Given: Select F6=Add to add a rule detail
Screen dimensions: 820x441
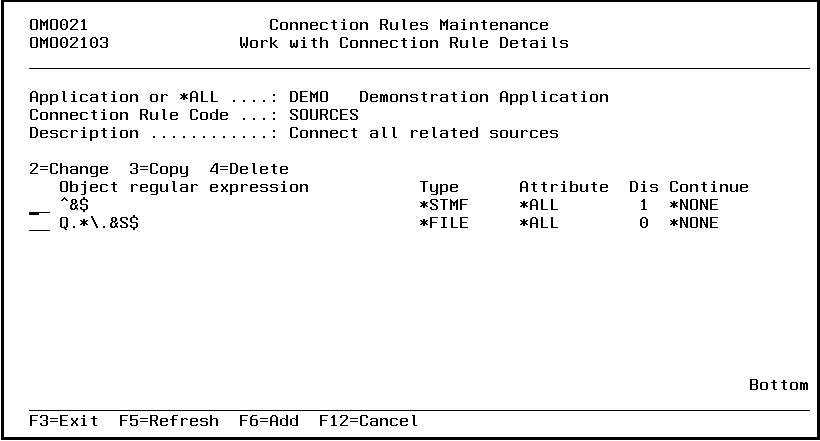Looking at the screenshot, I should point(269,421).
